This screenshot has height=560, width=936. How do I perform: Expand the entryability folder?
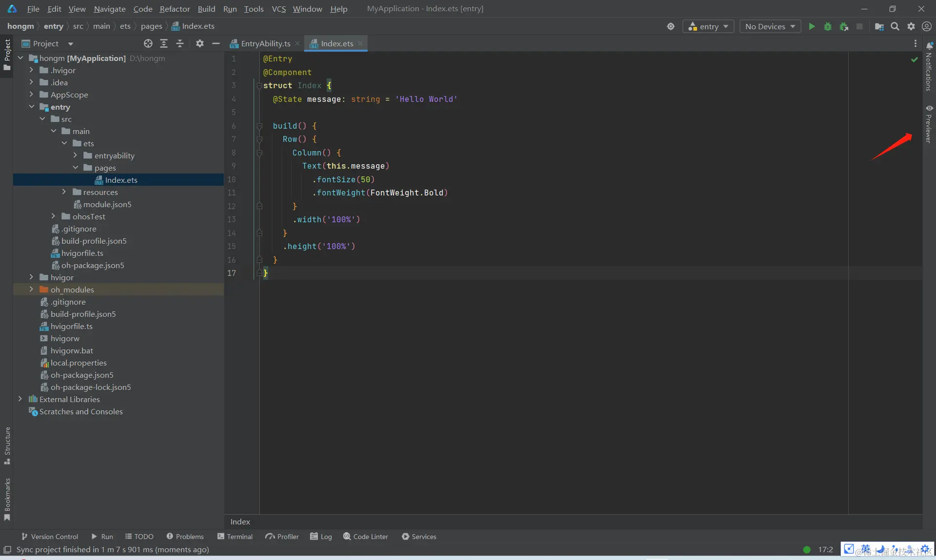click(75, 155)
